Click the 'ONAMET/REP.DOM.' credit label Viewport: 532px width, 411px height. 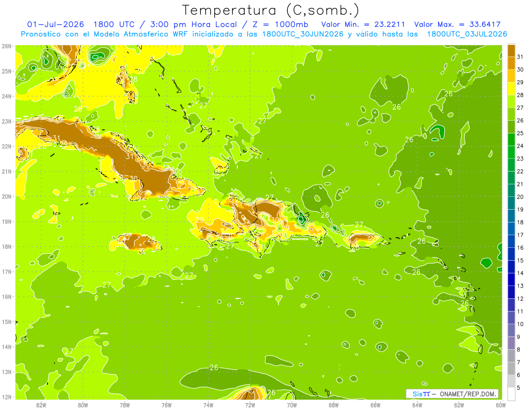coord(469,394)
